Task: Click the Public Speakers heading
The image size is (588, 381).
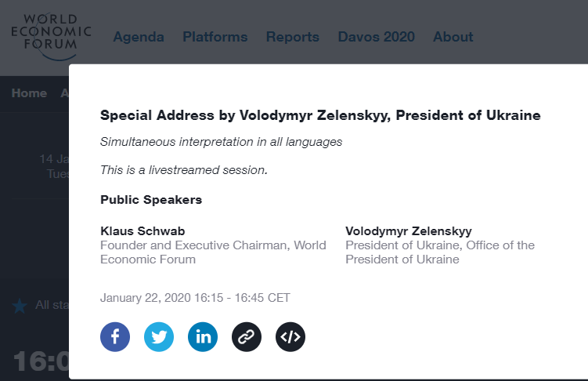Action: click(x=151, y=199)
